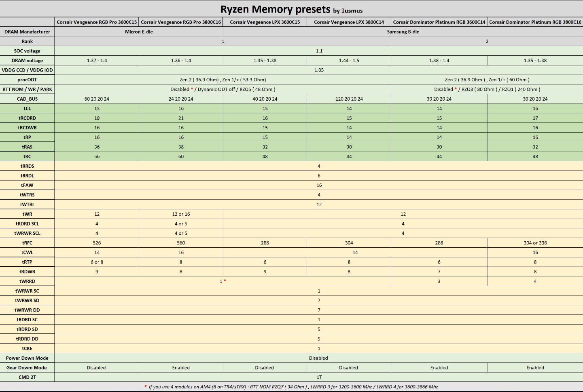The height and width of the screenshot is (392, 583).
Task: Click the tRFC value "526"
Action: pyautogui.click(x=97, y=243)
